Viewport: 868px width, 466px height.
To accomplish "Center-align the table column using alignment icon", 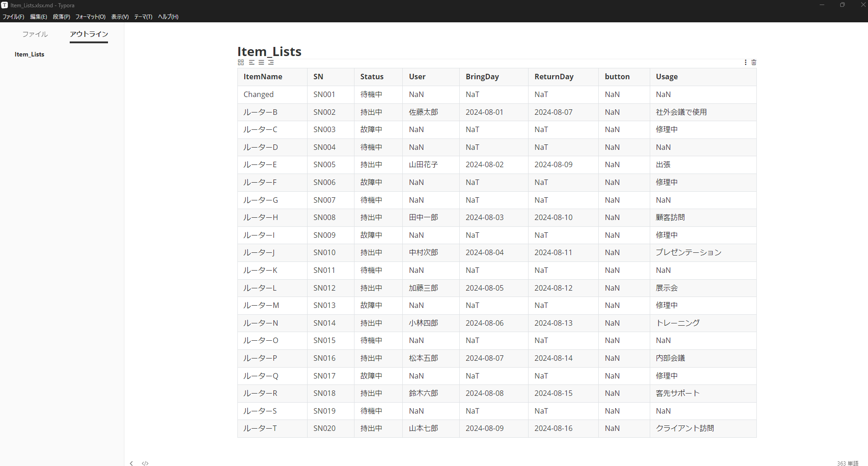I will 261,62.
